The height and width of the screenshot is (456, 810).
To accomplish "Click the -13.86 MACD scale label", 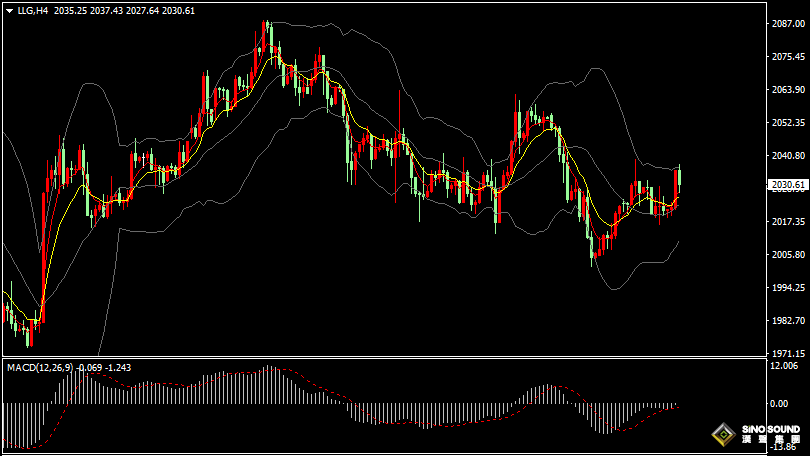I will click(x=786, y=447).
